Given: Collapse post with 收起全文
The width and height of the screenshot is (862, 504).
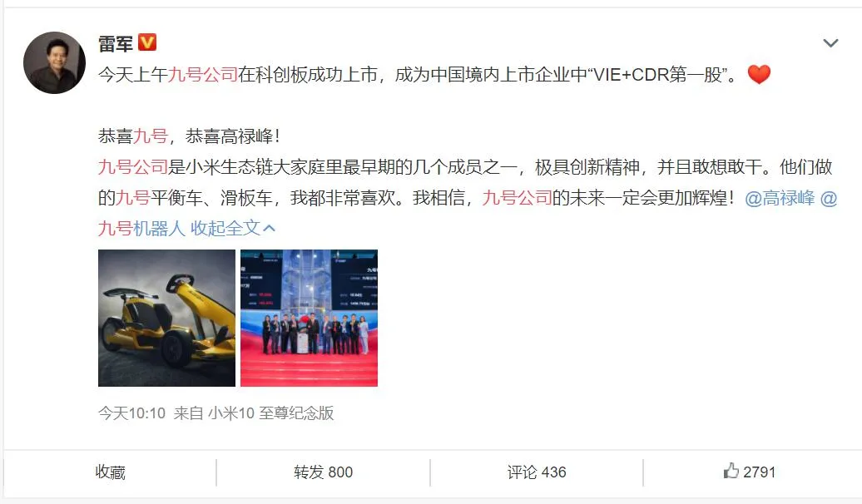Looking at the screenshot, I should point(225,228).
